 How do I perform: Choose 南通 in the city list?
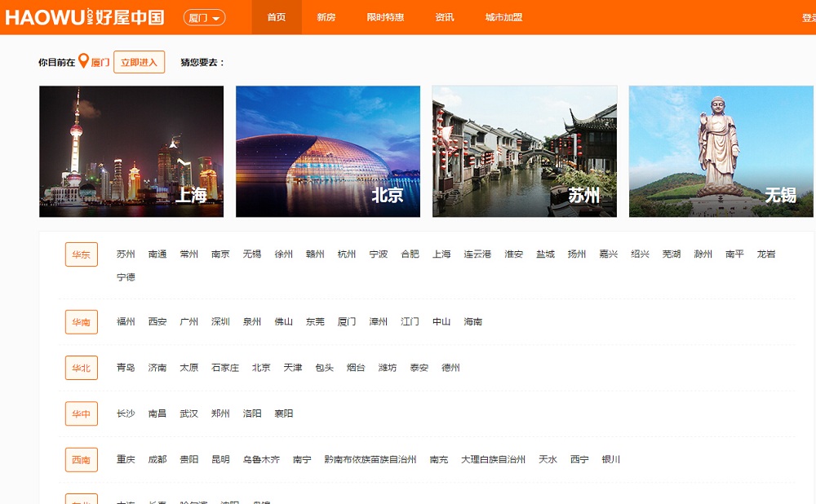[x=157, y=254]
